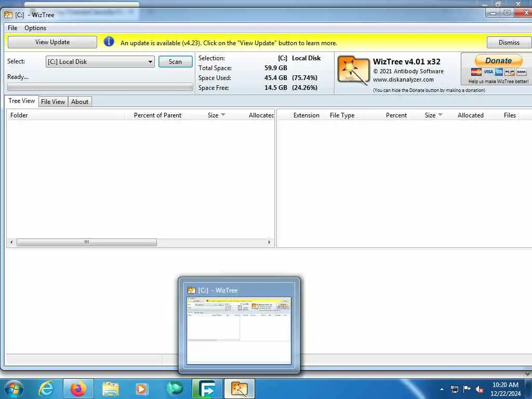Sort extensions by Percent column
Viewport: 532px width, 399px height.
(x=396, y=115)
